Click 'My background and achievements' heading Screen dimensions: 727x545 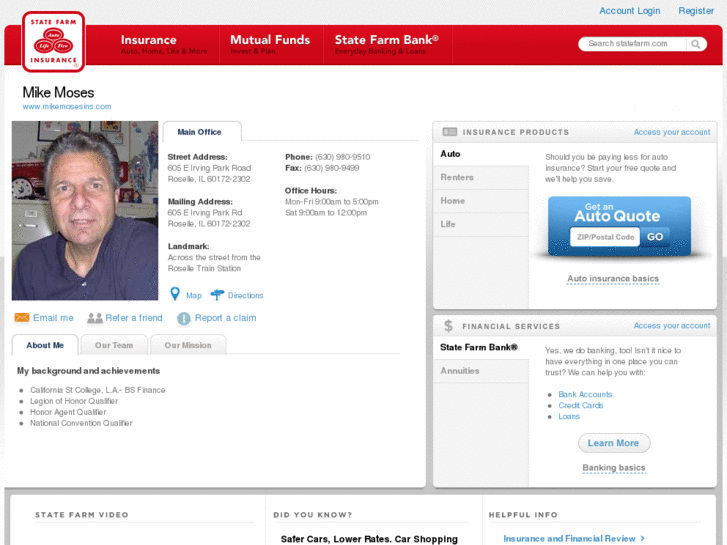(89, 371)
